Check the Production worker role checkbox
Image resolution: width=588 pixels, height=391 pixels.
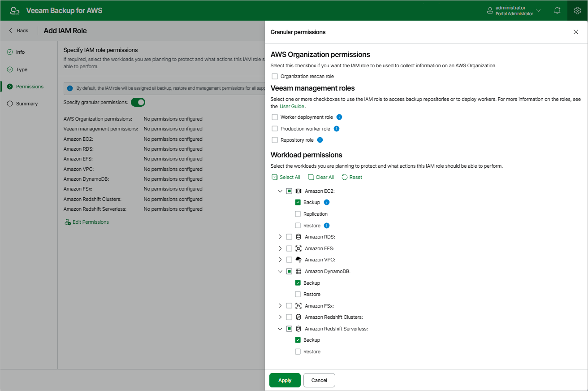tap(275, 129)
